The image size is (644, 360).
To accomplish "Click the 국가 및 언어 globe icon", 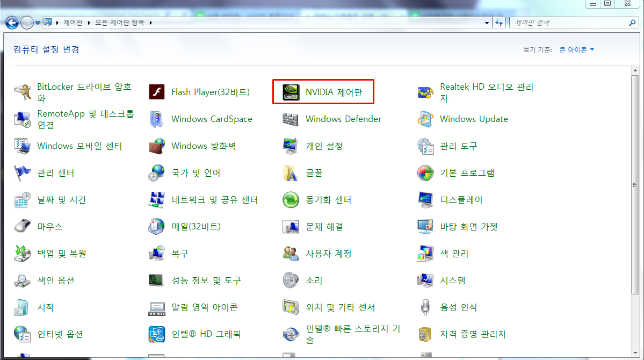I will point(156,173).
